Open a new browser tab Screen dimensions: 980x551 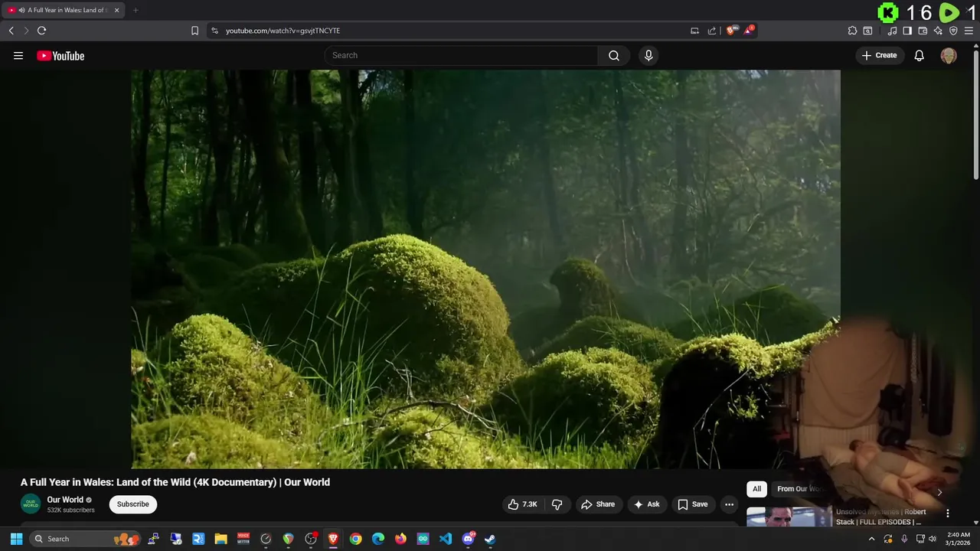pos(136,10)
